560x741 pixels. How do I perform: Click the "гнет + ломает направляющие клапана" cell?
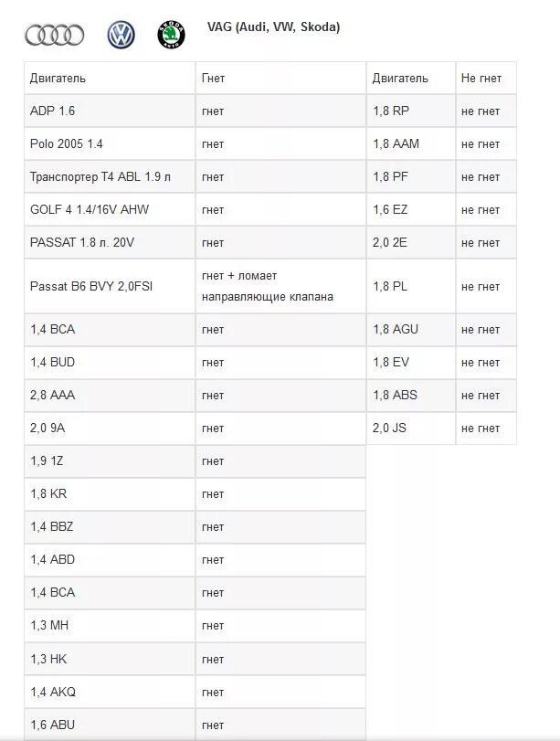coord(267,286)
